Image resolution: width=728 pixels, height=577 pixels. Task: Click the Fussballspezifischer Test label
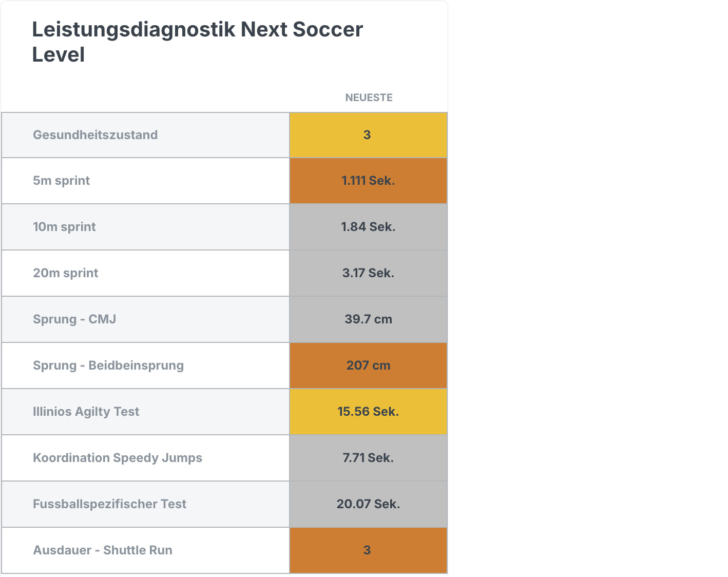110,504
